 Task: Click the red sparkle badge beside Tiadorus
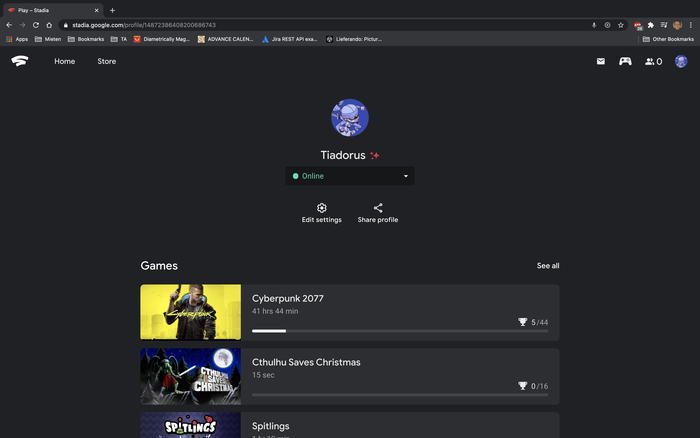click(375, 155)
